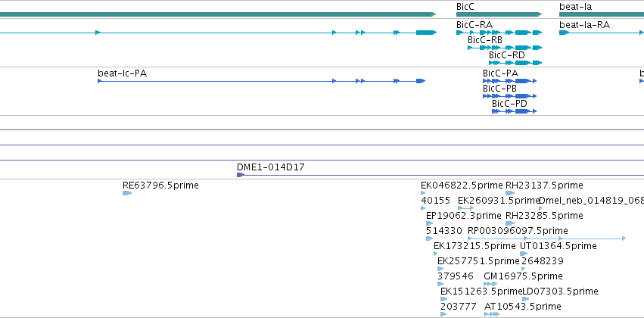
Task: Open EST LD07303.5prime
Action: click(525, 300)
